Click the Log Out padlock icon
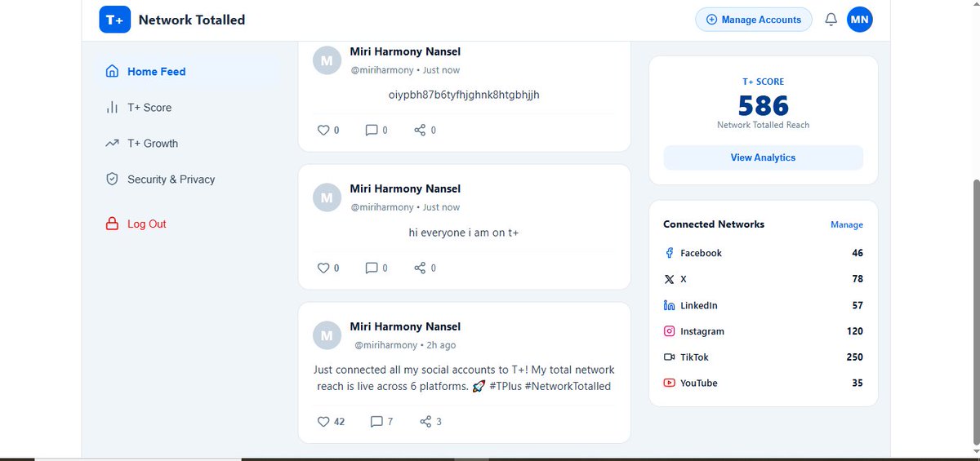980x461 pixels. [x=113, y=224]
